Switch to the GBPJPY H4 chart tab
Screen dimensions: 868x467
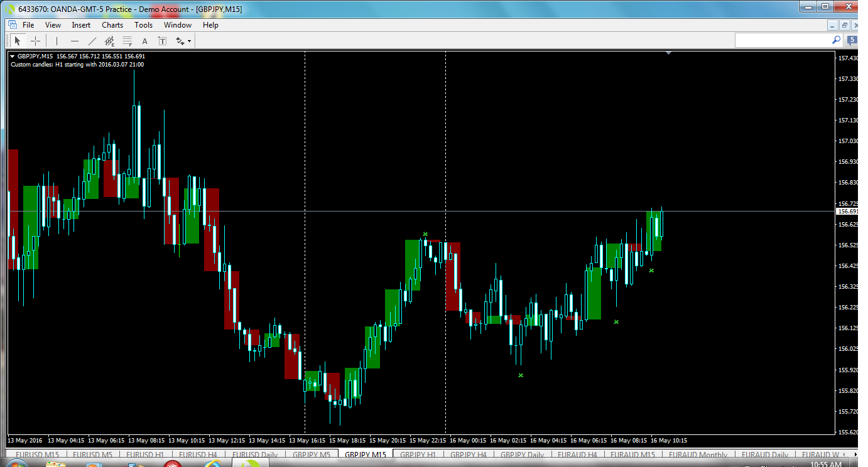click(x=469, y=455)
